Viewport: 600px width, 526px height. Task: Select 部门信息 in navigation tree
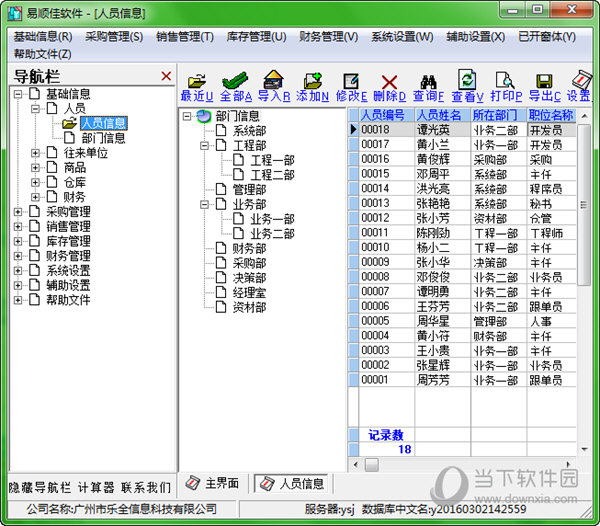tap(103, 138)
